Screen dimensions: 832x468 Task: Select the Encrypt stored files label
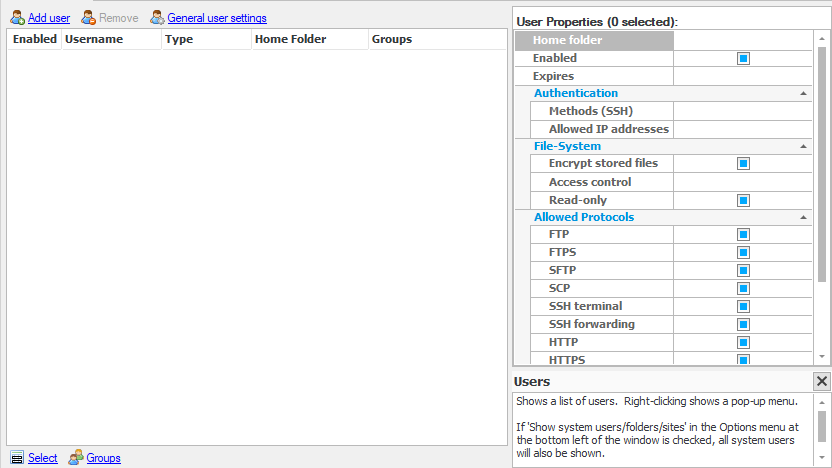[603, 163]
